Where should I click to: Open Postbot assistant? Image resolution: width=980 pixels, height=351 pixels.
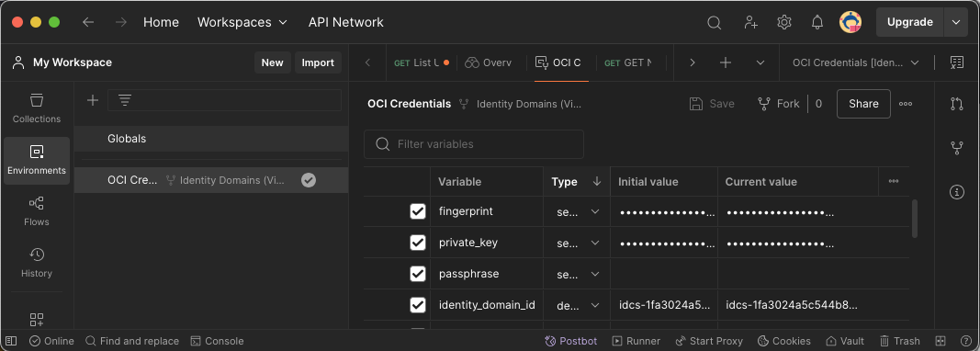tap(570, 341)
